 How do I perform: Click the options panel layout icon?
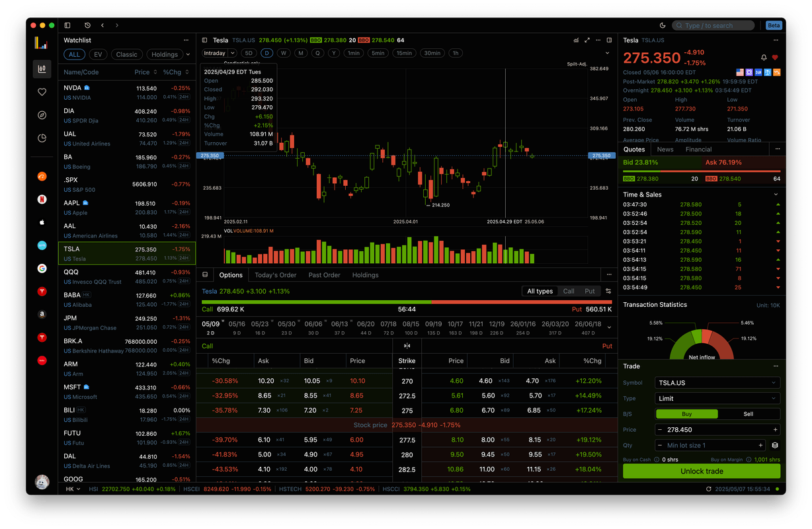(205, 274)
